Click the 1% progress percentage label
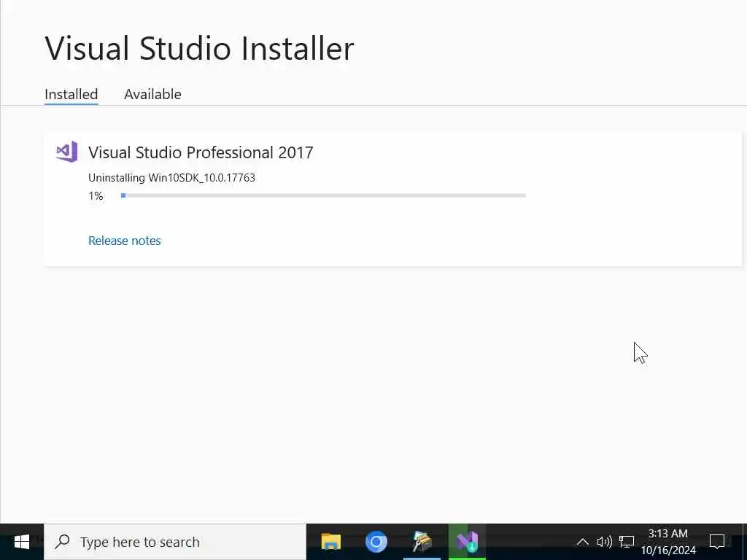Viewport: 747px width, 560px height. click(96, 195)
